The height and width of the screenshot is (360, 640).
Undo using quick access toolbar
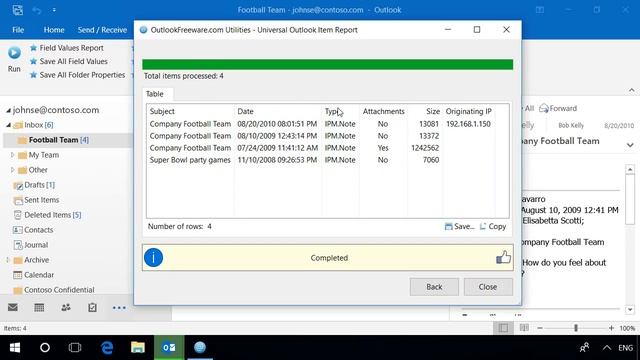click(x=37, y=10)
